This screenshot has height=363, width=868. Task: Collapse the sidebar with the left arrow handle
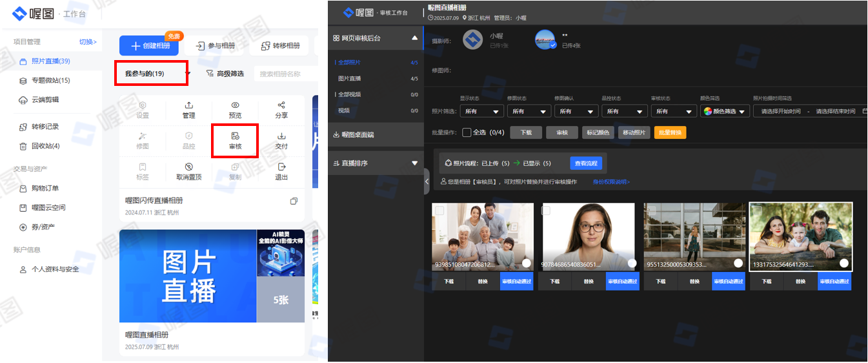(x=427, y=181)
